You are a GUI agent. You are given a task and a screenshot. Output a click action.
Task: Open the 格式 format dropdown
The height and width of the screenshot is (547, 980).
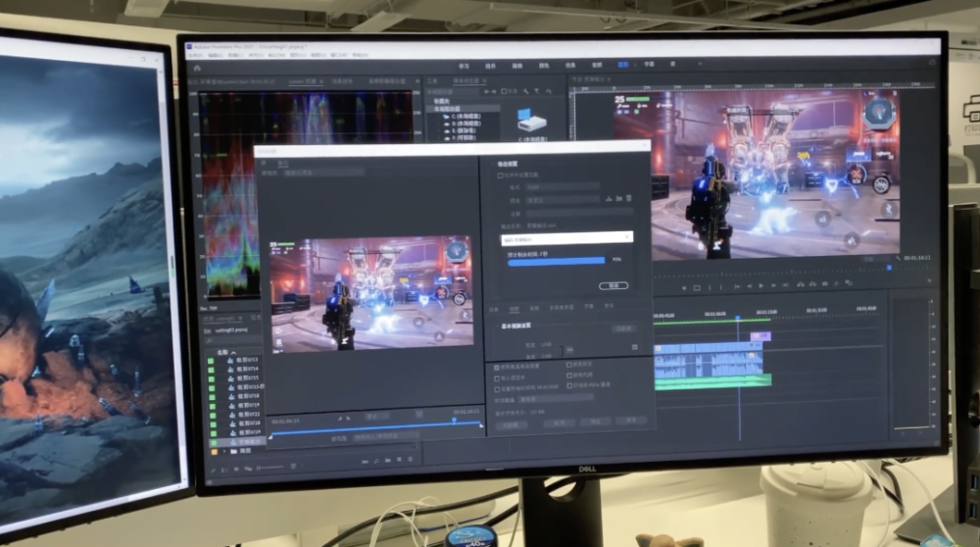(x=563, y=187)
